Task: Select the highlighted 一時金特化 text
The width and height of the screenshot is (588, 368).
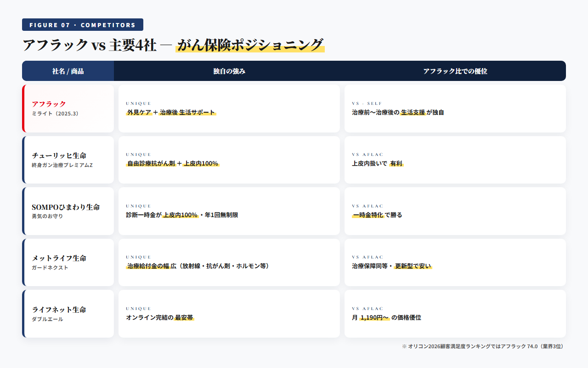Action: (367, 214)
